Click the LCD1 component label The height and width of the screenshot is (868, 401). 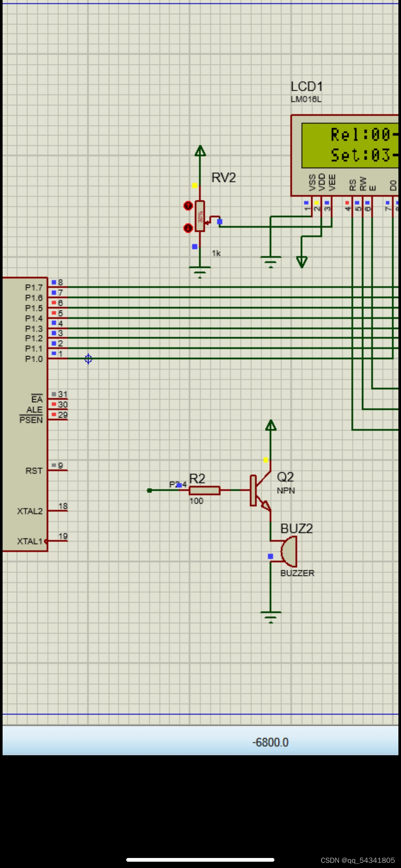click(307, 87)
